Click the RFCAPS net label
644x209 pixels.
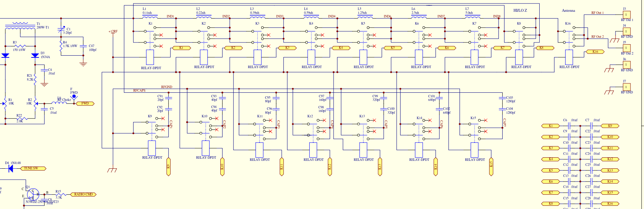point(139,91)
